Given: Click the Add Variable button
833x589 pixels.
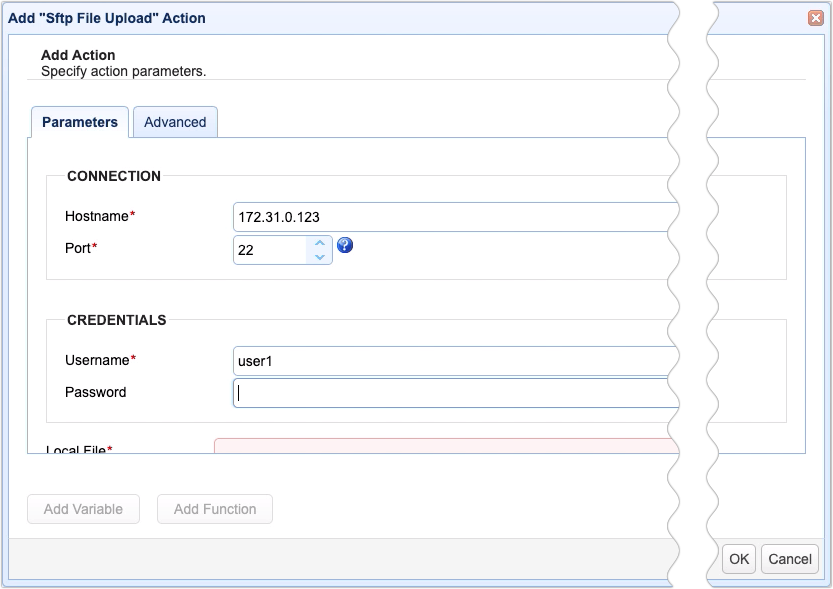Looking at the screenshot, I should point(83,509).
